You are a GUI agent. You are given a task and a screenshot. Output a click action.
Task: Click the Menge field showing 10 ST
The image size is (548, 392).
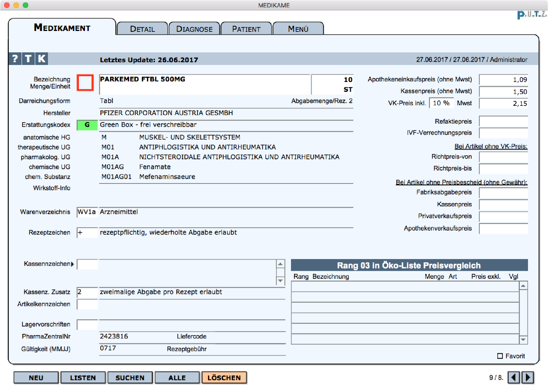[332, 84]
